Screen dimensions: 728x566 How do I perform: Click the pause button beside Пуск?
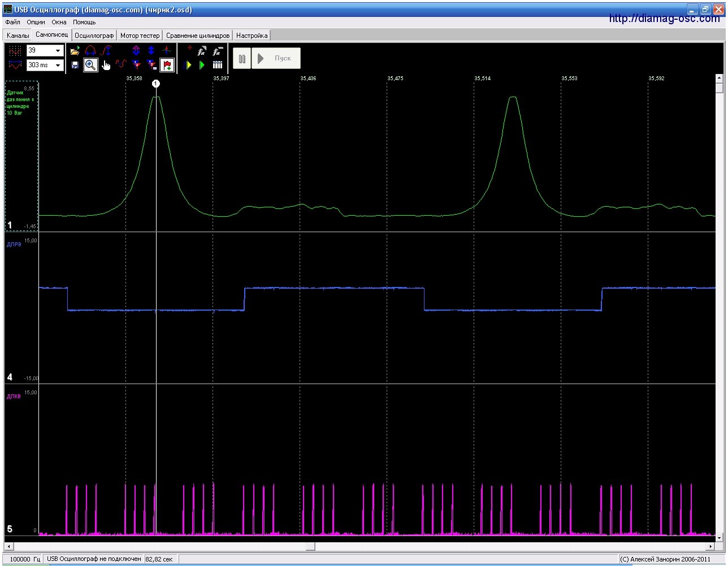point(242,58)
